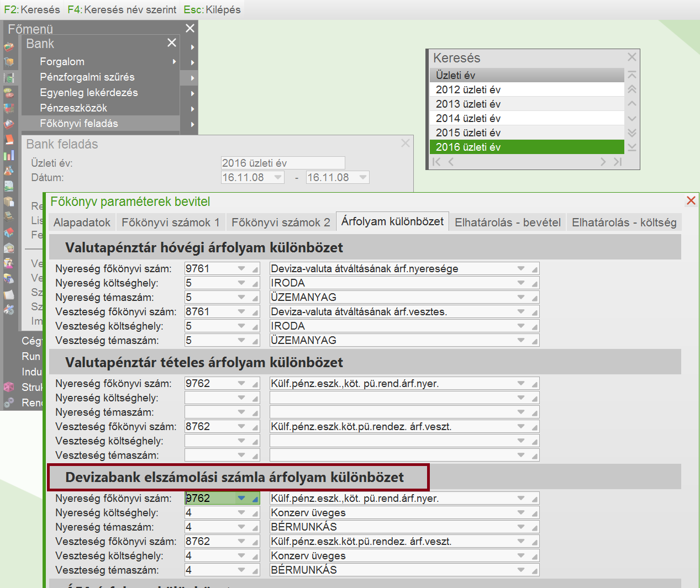Click the pink cube icon beside Struk
Image resolution: width=700 pixels, height=588 pixels.
coord(9,387)
